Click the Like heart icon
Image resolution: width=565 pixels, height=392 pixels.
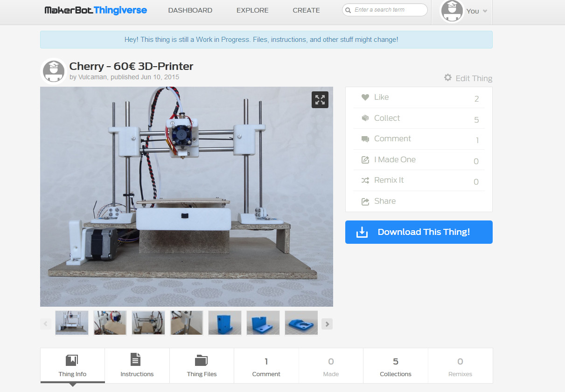(365, 97)
